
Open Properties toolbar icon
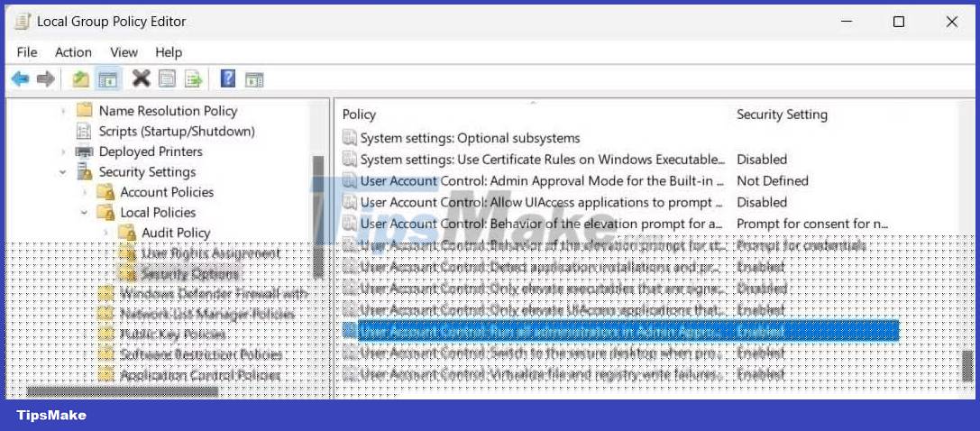click(x=167, y=79)
